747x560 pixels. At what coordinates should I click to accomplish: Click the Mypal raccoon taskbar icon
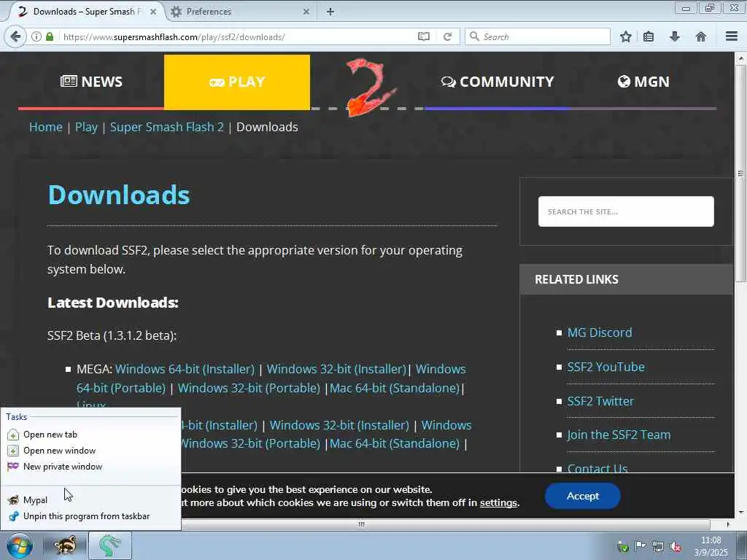pos(65,545)
